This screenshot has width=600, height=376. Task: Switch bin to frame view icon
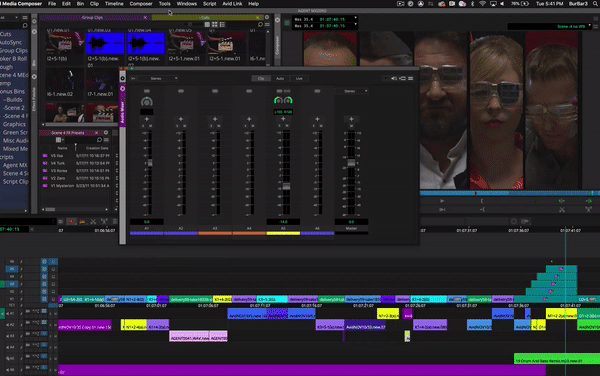tap(215, 24)
